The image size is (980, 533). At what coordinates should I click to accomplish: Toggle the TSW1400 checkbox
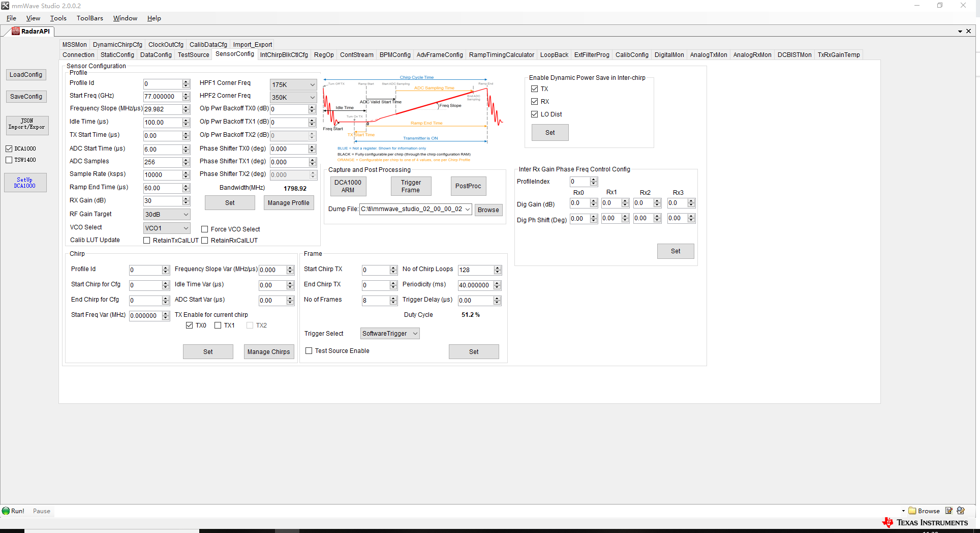pos(9,160)
